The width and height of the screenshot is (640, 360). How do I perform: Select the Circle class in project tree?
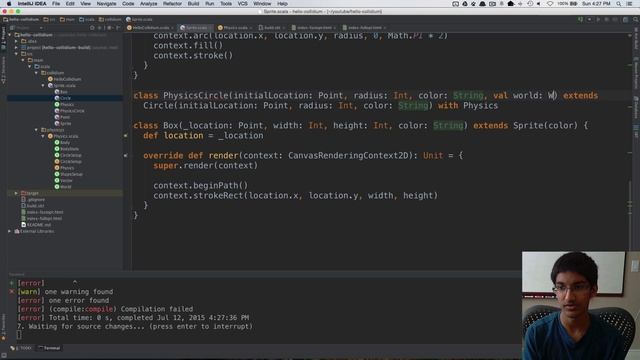(x=62, y=98)
